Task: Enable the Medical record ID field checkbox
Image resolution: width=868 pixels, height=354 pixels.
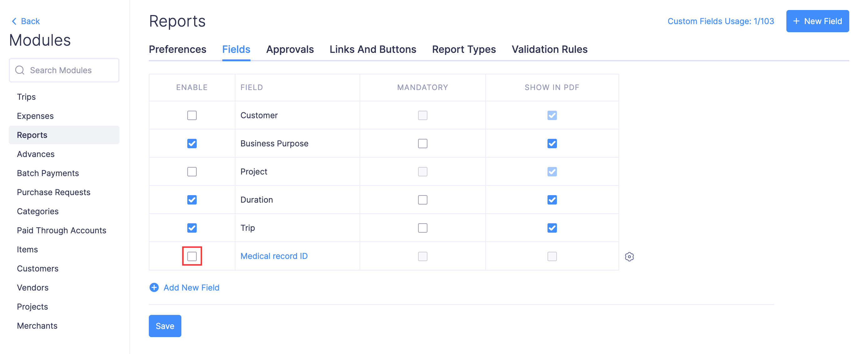Action: coord(192,256)
